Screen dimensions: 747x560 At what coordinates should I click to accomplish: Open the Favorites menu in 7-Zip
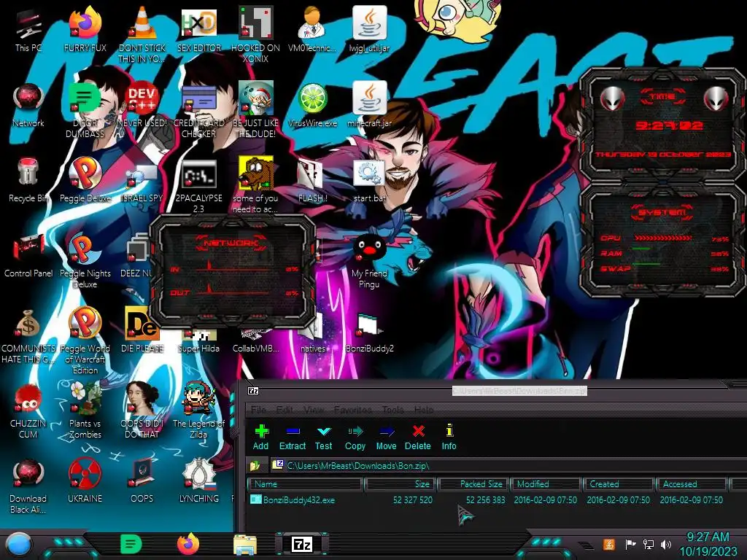(x=353, y=410)
